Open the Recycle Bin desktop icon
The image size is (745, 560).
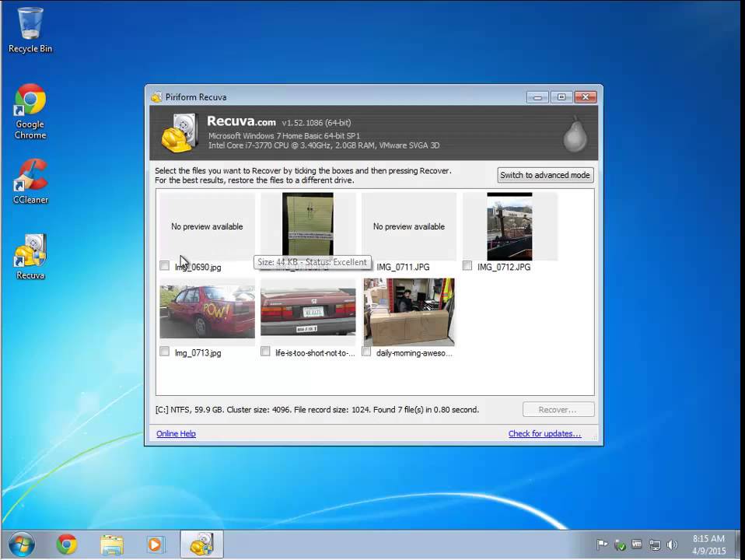tap(30, 30)
